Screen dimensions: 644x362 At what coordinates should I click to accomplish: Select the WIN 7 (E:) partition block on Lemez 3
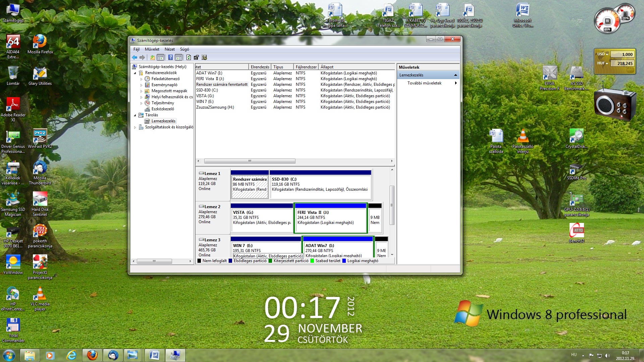pos(266,247)
